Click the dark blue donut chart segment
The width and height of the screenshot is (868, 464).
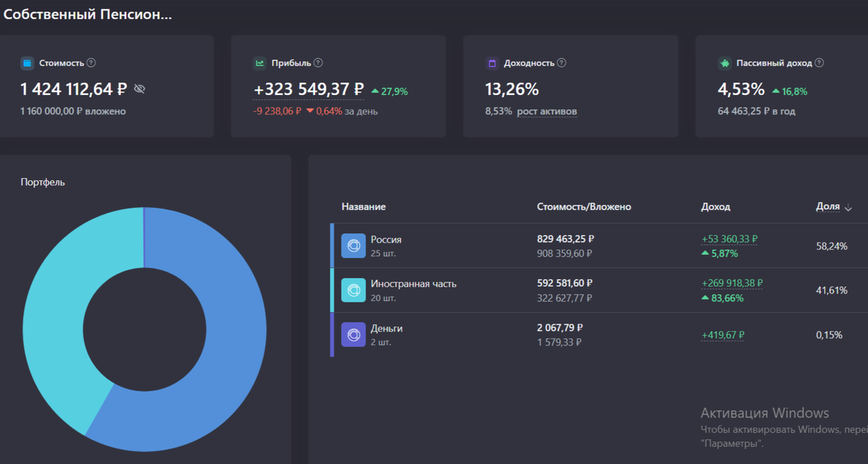click(x=217, y=340)
